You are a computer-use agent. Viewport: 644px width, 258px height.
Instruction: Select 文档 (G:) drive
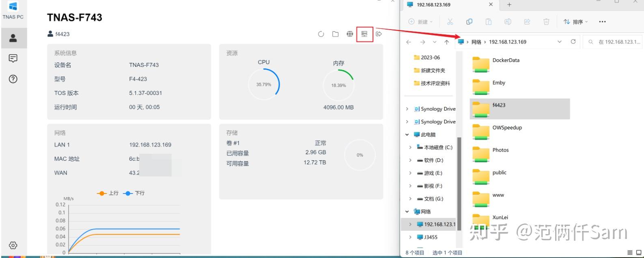tap(430, 199)
